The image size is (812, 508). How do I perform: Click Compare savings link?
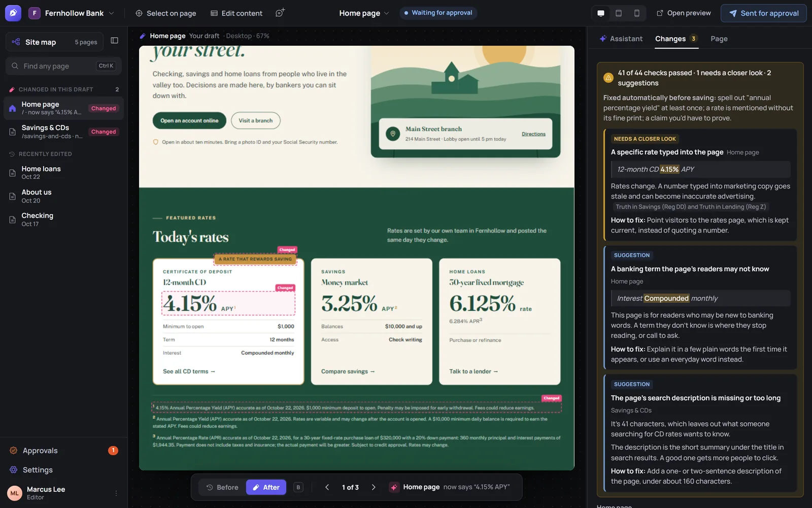[348, 371]
